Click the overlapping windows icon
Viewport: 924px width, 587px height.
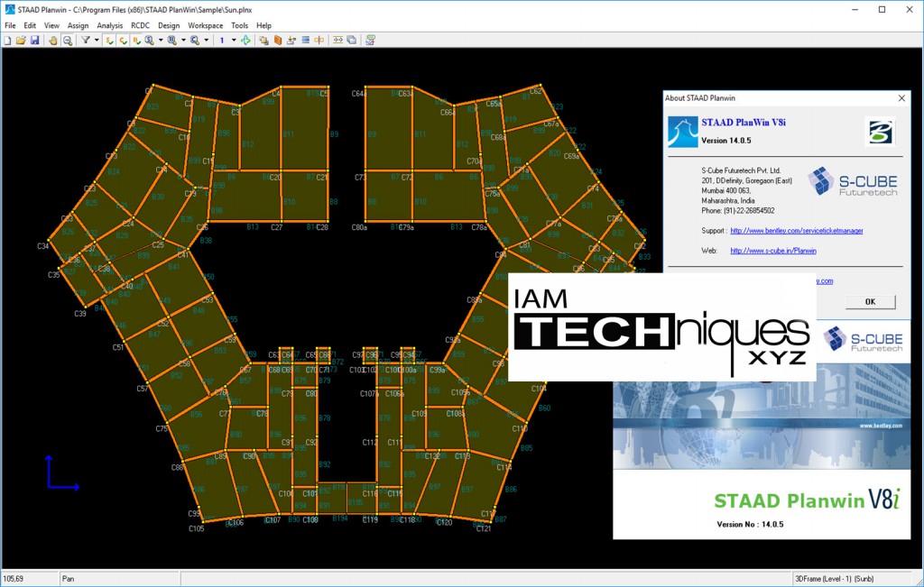351,40
